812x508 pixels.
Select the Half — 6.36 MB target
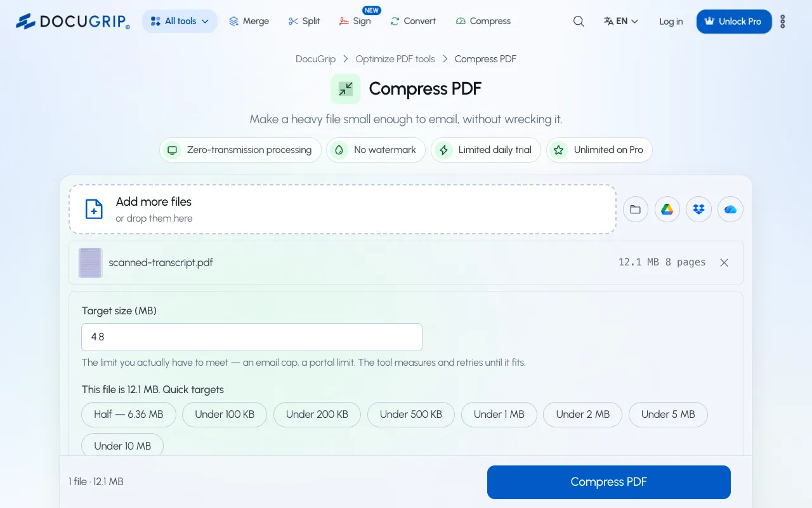[x=129, y=415]
